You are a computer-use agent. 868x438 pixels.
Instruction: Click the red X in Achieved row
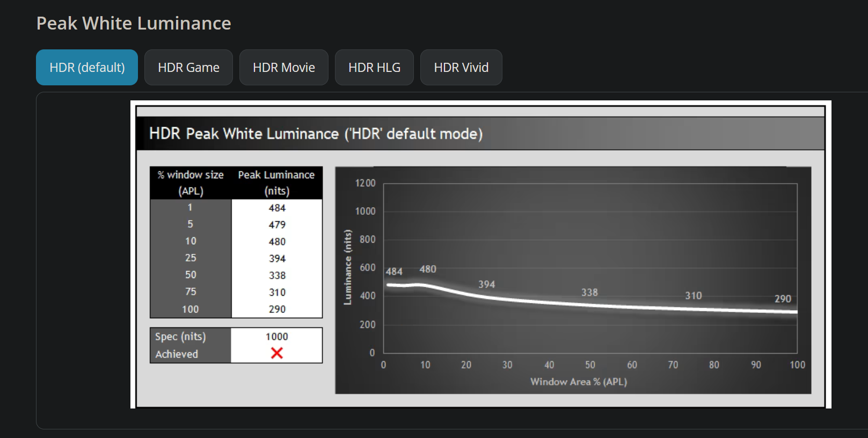276,353
